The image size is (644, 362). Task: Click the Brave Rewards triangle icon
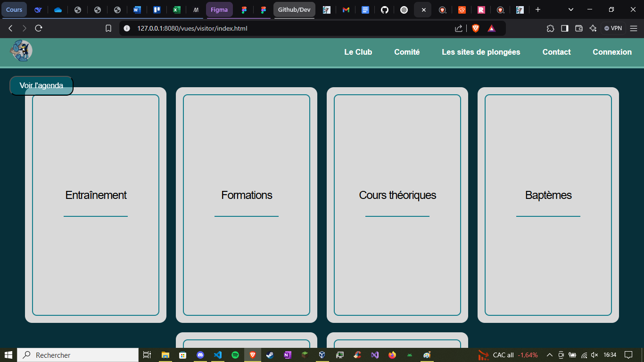point(492,28)
